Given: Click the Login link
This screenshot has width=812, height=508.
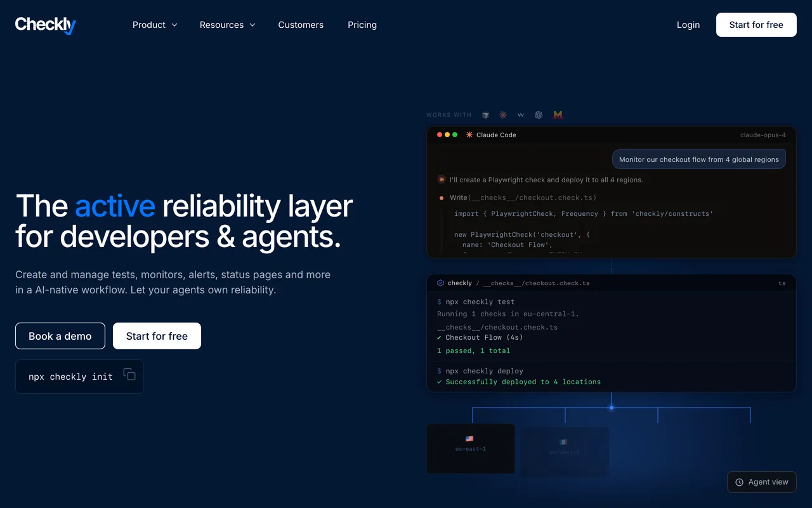Looking at the screenshot, I should pos(688,25).
